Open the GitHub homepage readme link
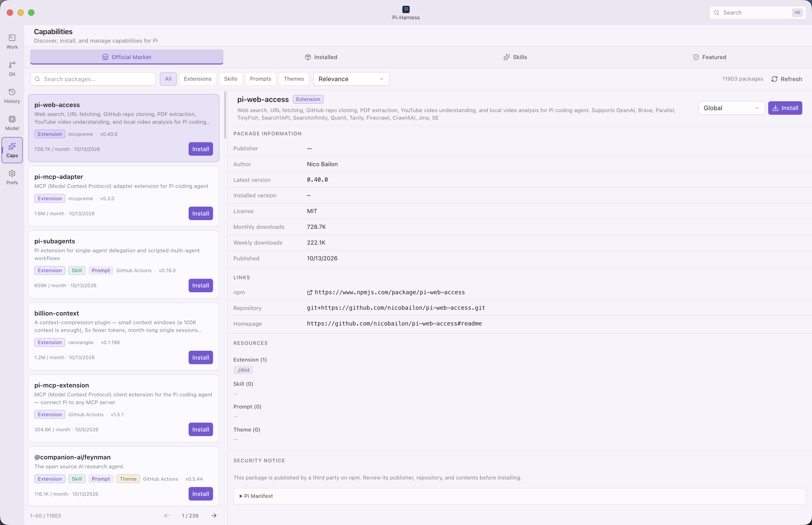This screenshot has height=525, width=812. coord(394,324)
